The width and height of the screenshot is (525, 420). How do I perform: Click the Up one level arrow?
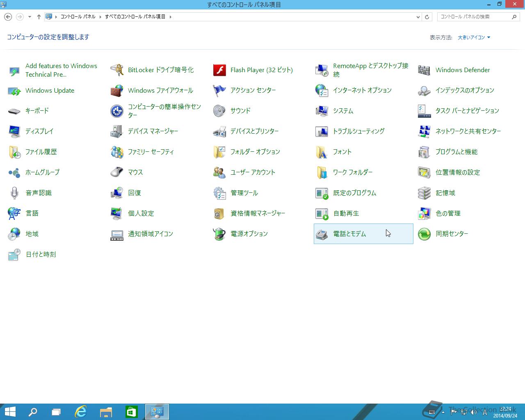click(x=39, y=17)
